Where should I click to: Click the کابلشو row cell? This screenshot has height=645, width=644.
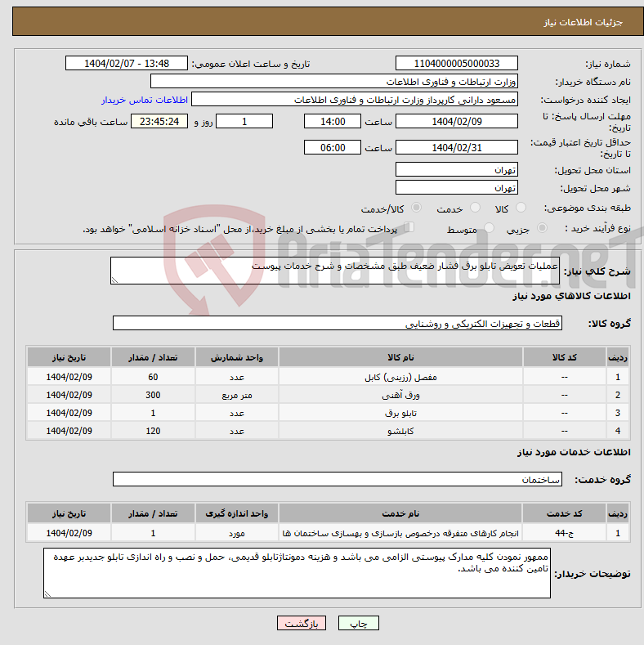coord(400,431)
